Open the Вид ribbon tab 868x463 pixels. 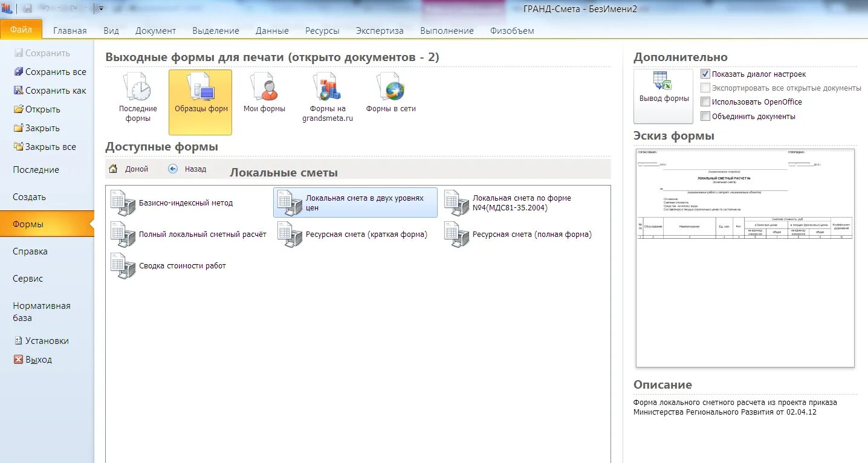[x=111, y=30]
